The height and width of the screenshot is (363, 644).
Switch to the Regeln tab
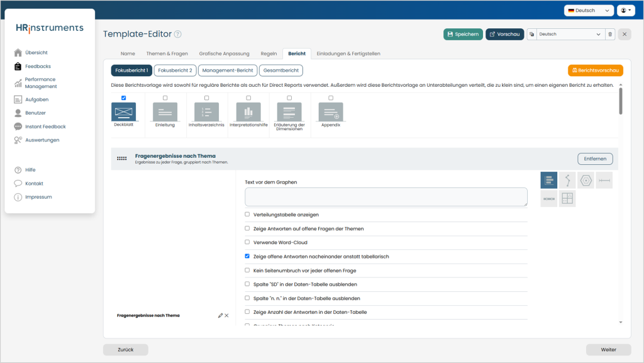pos(269,53)
